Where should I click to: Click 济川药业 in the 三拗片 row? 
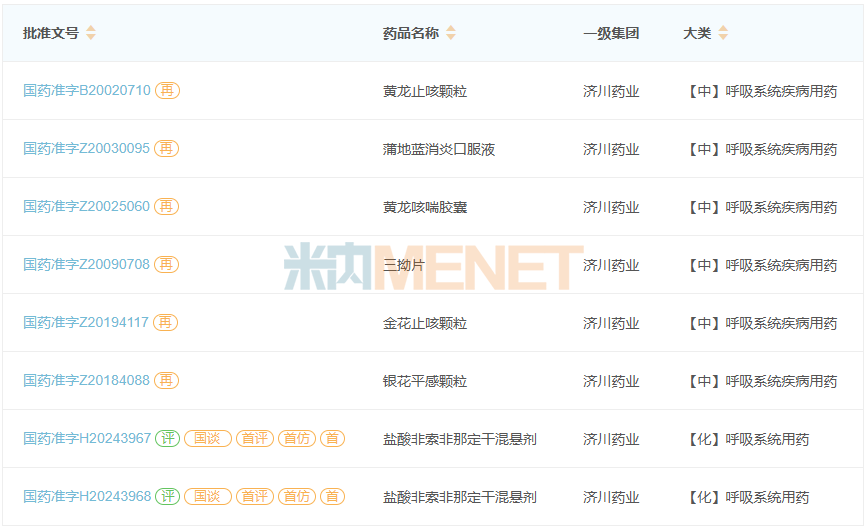click(x=611, y=266)
